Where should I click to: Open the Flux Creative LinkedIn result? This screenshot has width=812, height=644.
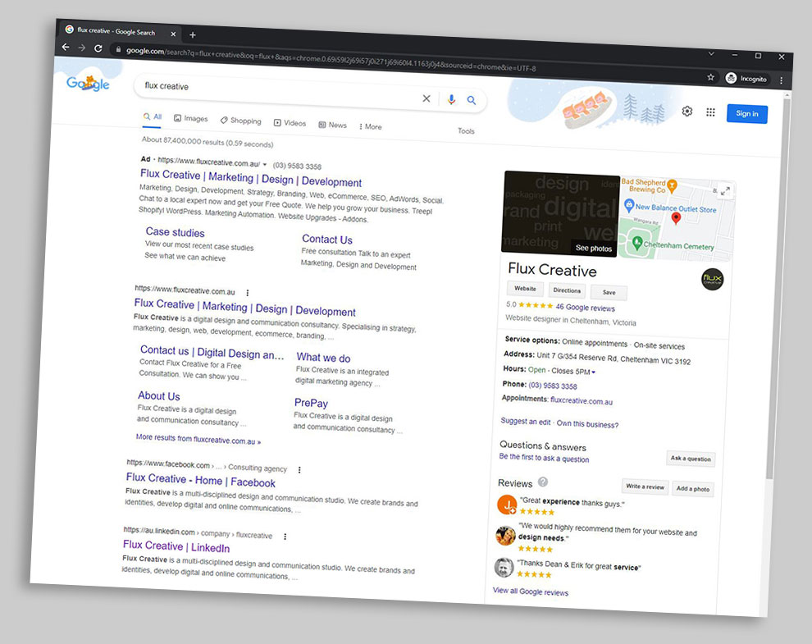tap(176, 546)
